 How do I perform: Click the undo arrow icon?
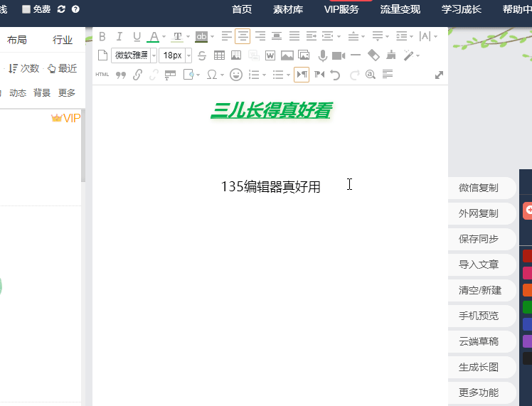pyautogui.click(x=336, y=74)
